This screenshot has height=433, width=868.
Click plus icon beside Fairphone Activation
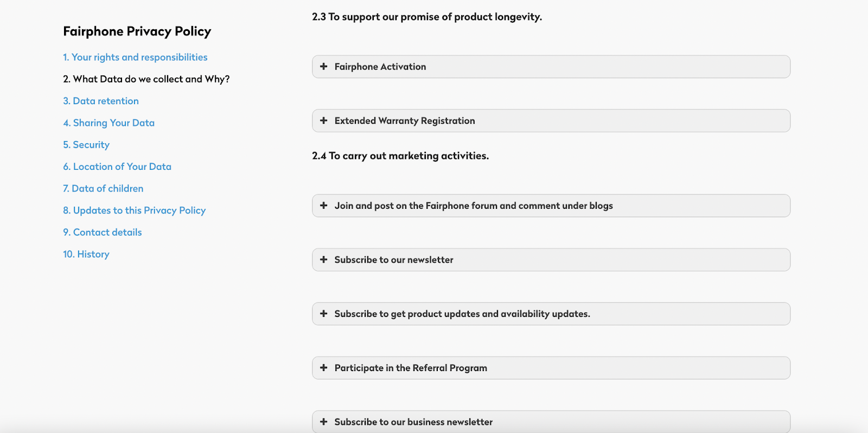(x=324, y=66)
